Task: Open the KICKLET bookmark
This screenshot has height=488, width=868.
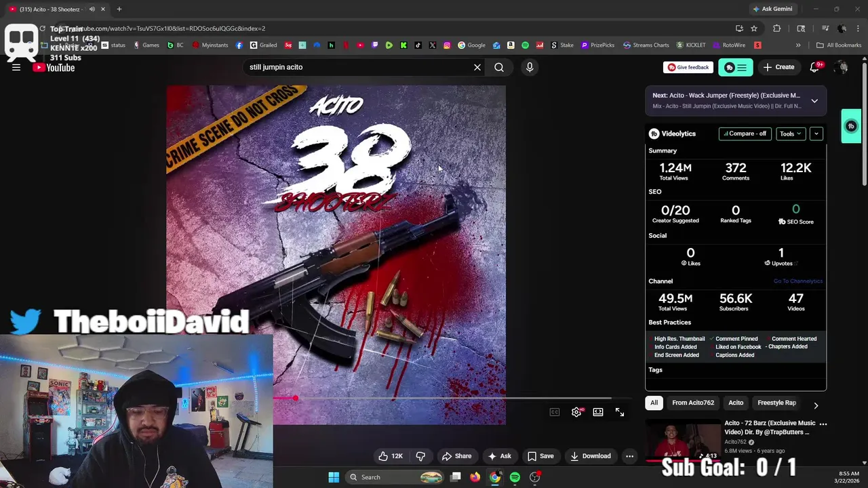Action: tap(691, 45)
